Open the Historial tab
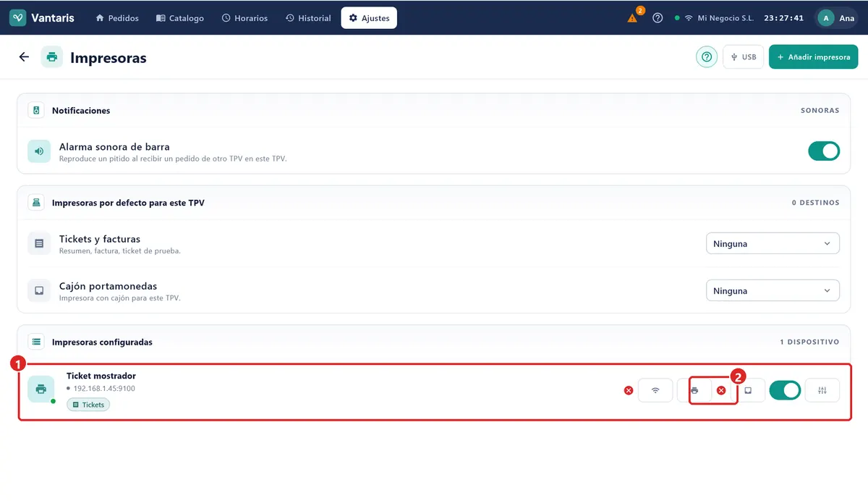Viewport: 868px width, 501px height. [308, 18]
